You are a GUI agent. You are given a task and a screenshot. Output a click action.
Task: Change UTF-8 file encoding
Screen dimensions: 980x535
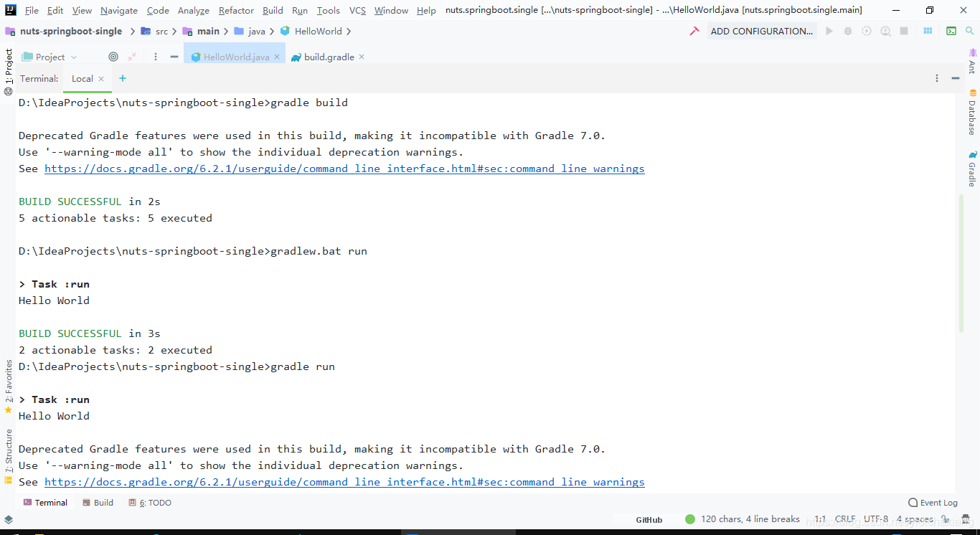[x=875, y=519]
